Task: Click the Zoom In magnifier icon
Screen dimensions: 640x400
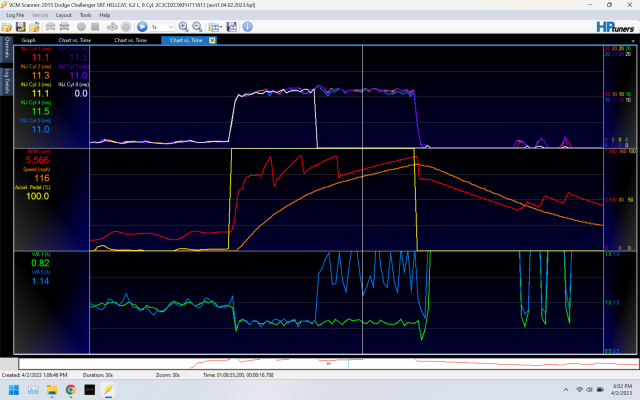Action: (184, 27)
